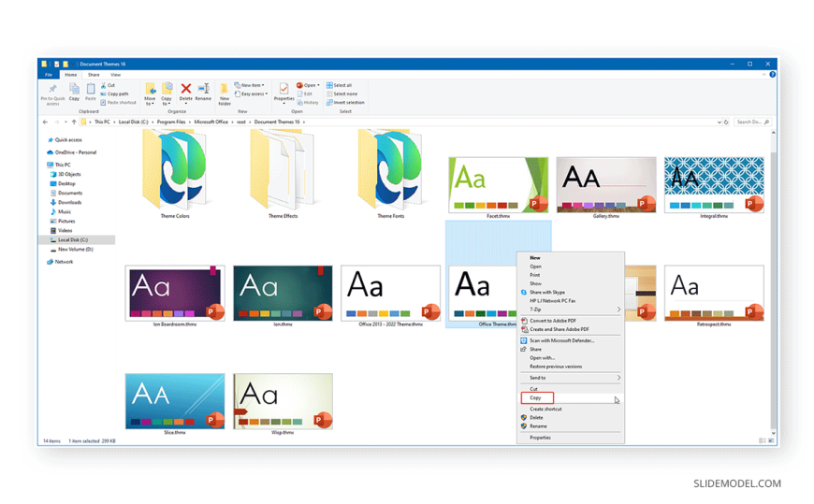Select the Retrospect.thmx theme thumbnail
The width and height of the screenshot is (814, 504).
coord(714,294)
